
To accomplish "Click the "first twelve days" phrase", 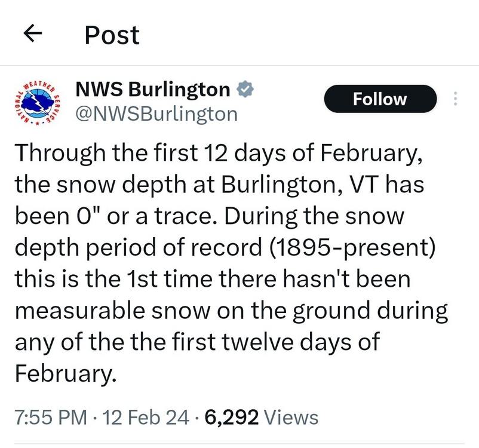I will tap(272, 342).
